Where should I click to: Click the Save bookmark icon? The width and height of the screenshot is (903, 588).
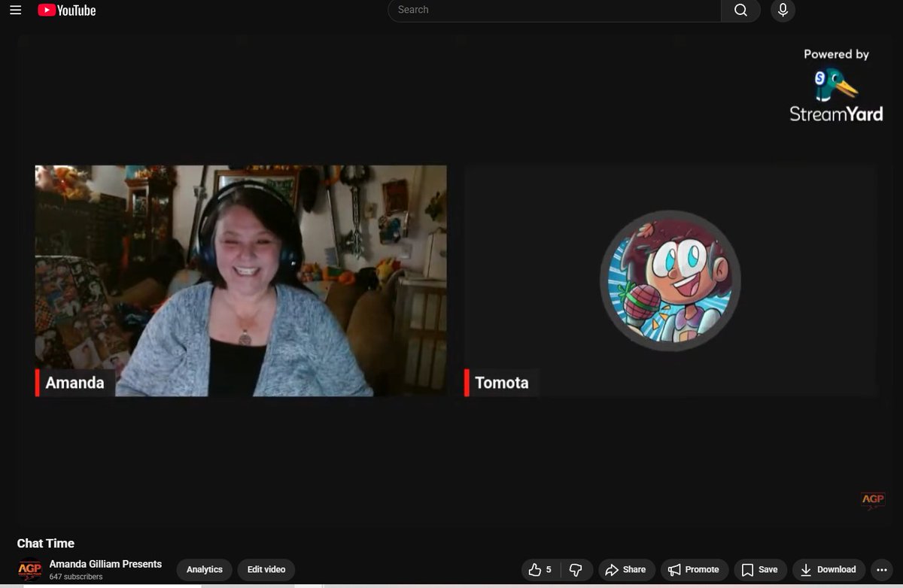(x=747, y=569)
